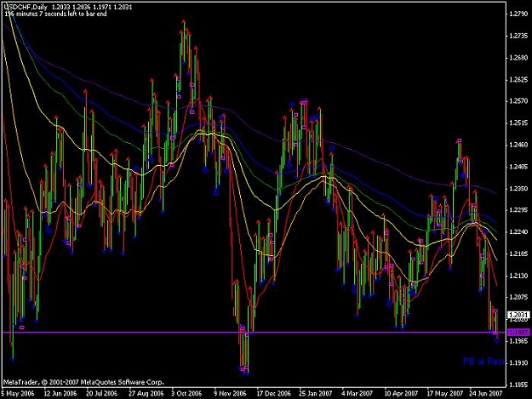Viewport: 532px width, 399px height.
Task: Click the 1.1965 price axis label
Action: pyautogui.click(x=518, y=341)
